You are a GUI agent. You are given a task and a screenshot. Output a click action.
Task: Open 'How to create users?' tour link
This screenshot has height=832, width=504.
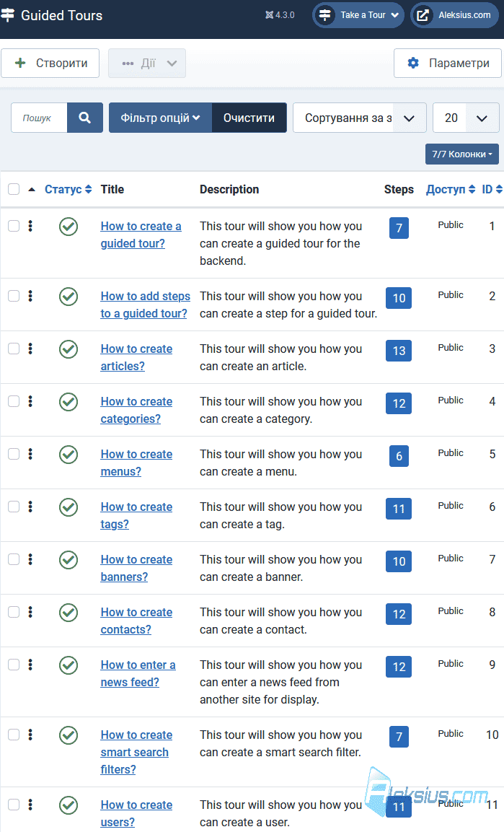[x=136, y=813]
